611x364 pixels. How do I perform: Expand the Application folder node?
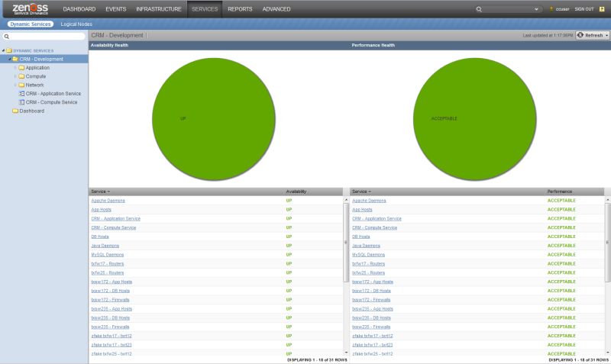point(15,68)
